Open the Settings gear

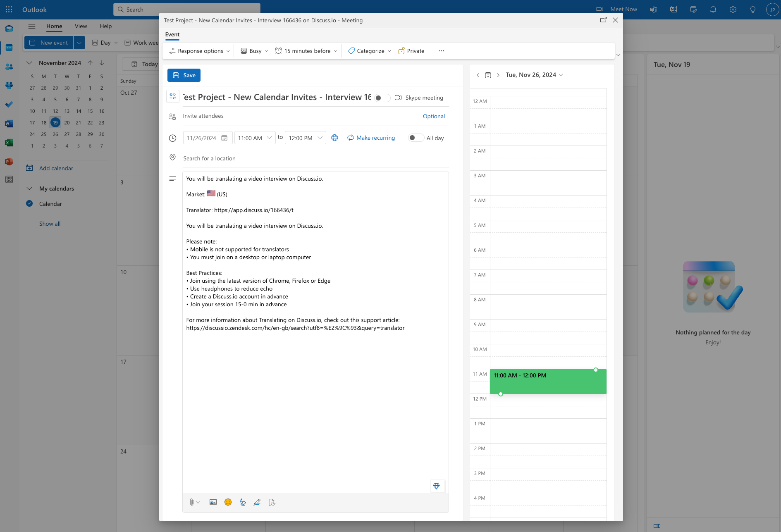click(733, 9)
